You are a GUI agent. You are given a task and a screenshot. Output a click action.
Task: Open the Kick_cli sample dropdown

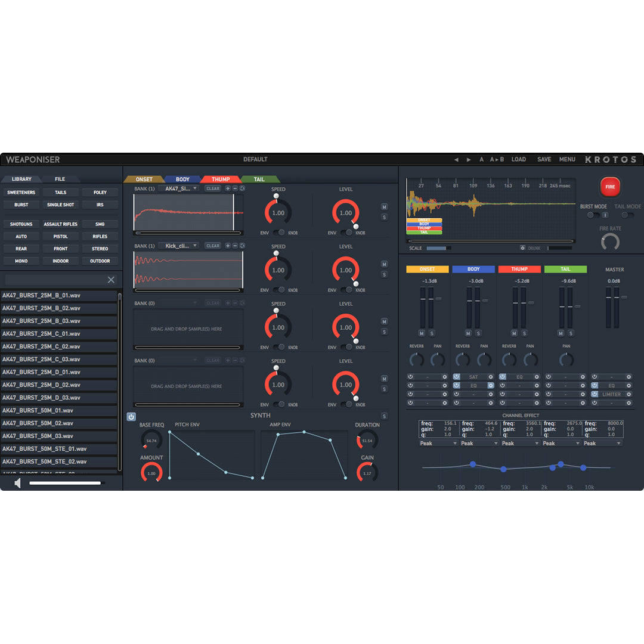(178, 246)
